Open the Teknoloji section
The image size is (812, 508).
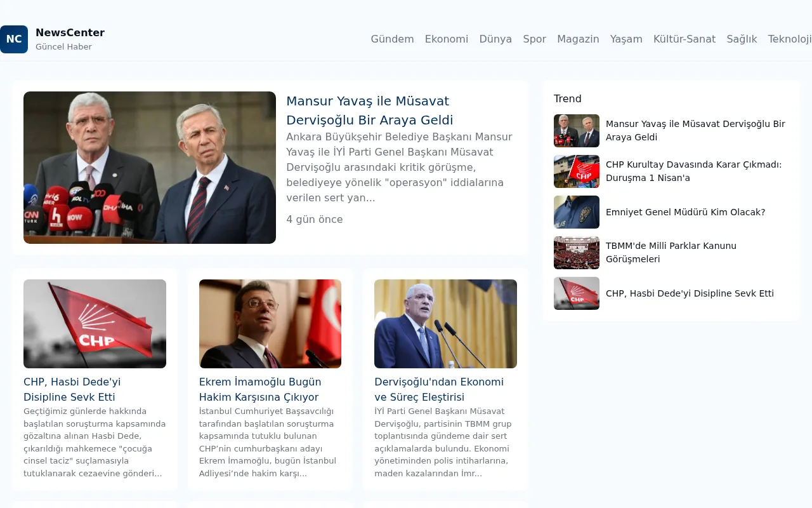pyautogui.click(x=790, y=39)
